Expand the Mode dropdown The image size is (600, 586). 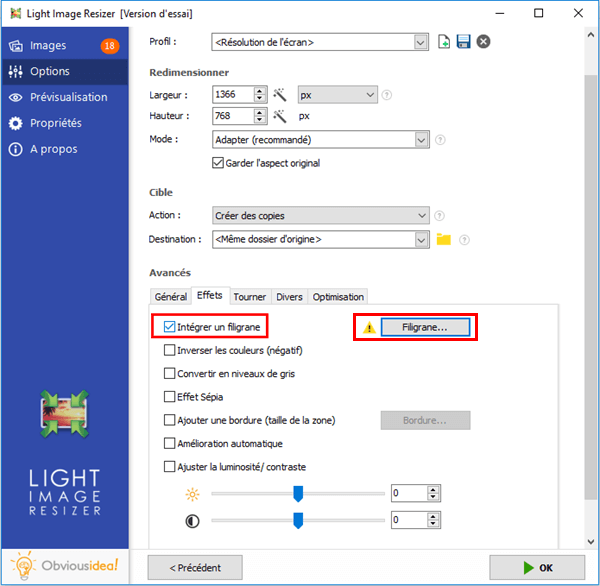421,140
